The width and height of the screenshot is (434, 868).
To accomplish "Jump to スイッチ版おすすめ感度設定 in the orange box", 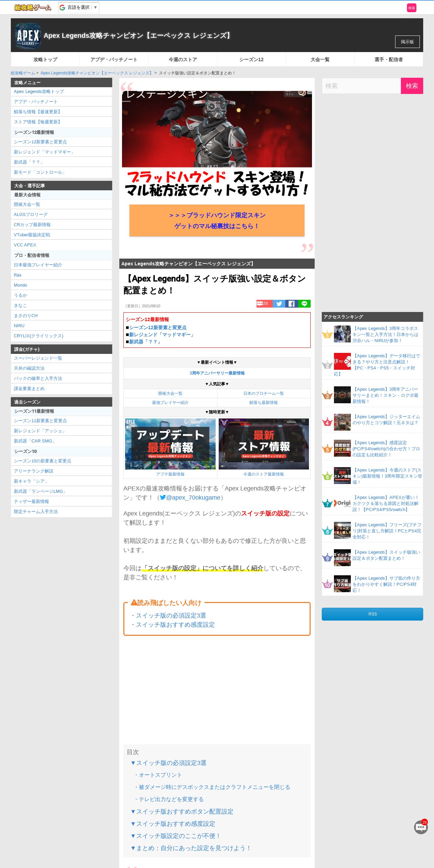I will click(175, 625).
